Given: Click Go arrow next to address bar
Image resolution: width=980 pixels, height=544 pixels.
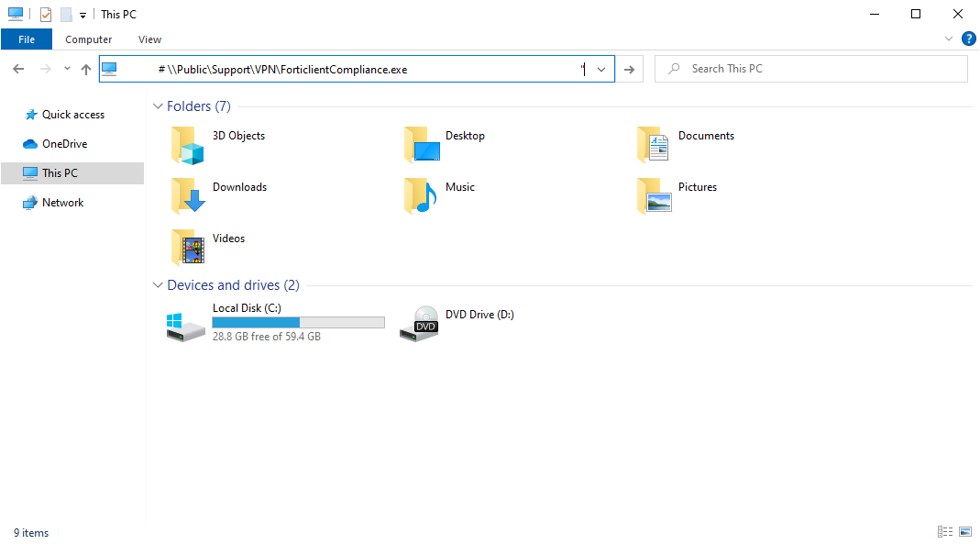Looking at the screenshot, I should coord(629,69).
